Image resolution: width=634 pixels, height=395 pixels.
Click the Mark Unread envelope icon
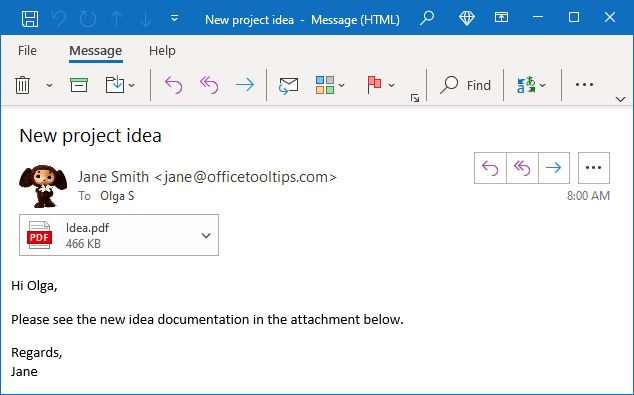288,85
